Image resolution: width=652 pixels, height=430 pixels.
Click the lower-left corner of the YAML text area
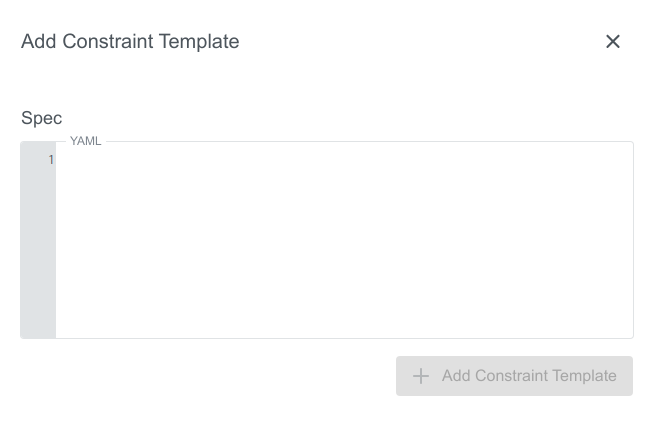pos(64,330)
